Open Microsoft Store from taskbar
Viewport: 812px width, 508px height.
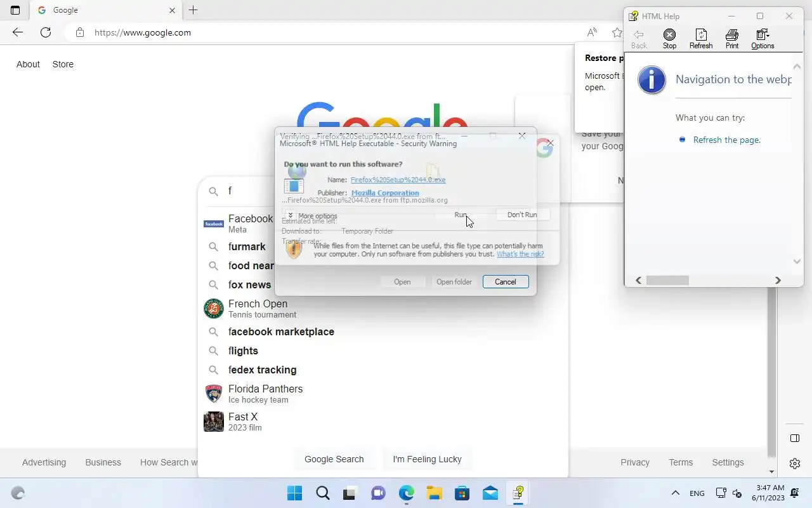click(462, 493)
